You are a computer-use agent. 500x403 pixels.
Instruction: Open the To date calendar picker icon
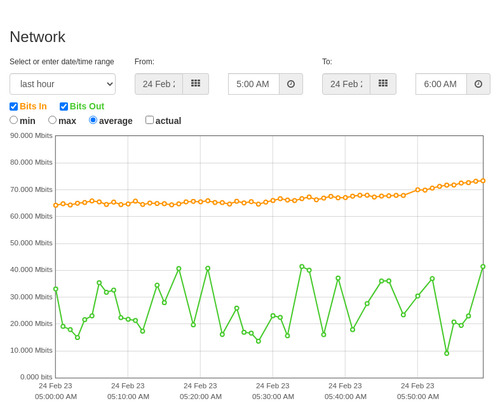click(x=383, y=84)
